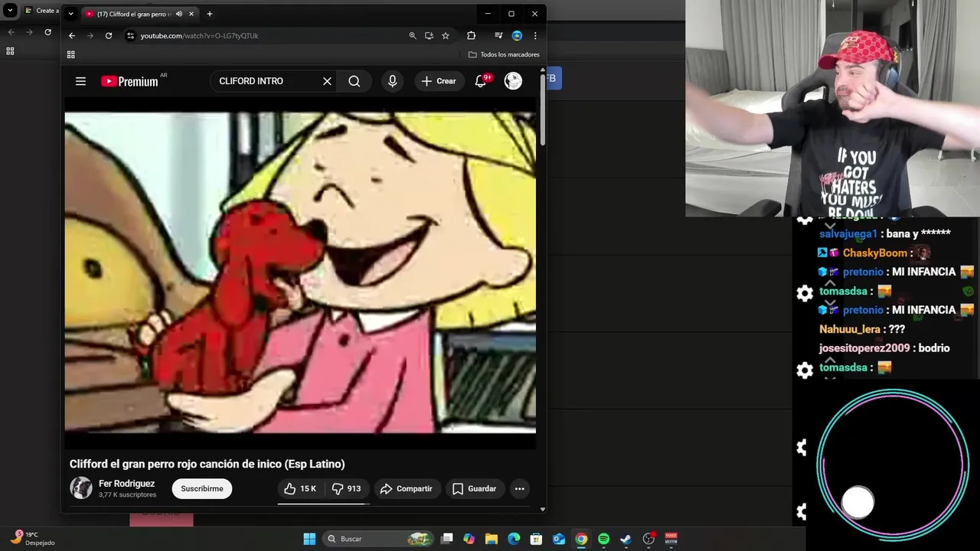This screenshot has height=551, width=980.
Task: Open the Fer Rodriguez channel avatar
Action: 80,488
